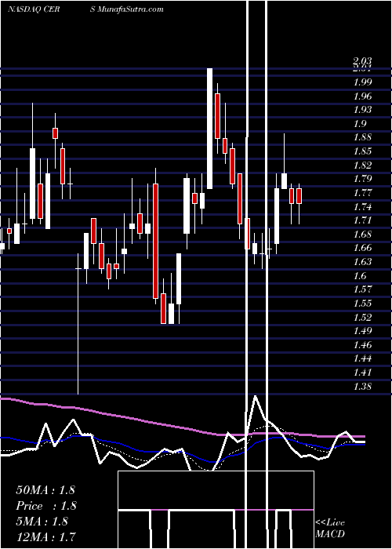
Task: Click the 1.74 price axis label
Action: (362, 206)
